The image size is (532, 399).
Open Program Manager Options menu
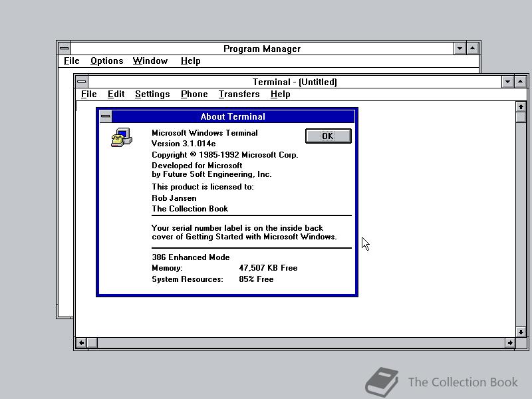point(106,61)
